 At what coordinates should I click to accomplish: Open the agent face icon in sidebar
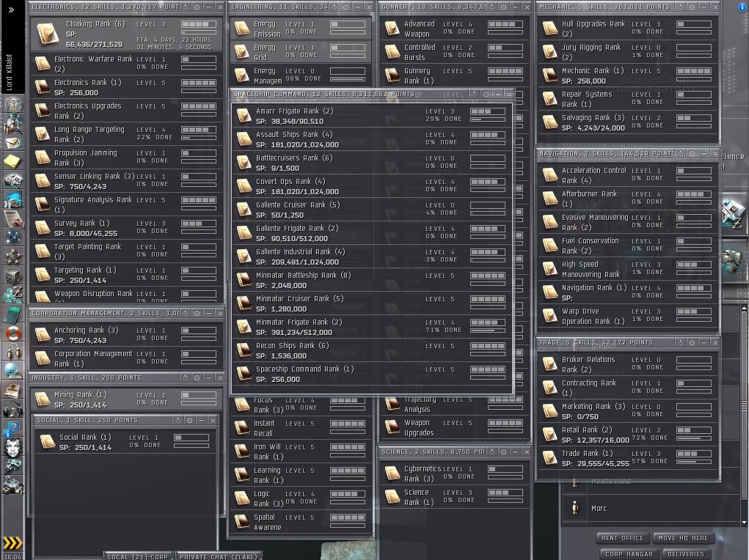pos(13,447)
